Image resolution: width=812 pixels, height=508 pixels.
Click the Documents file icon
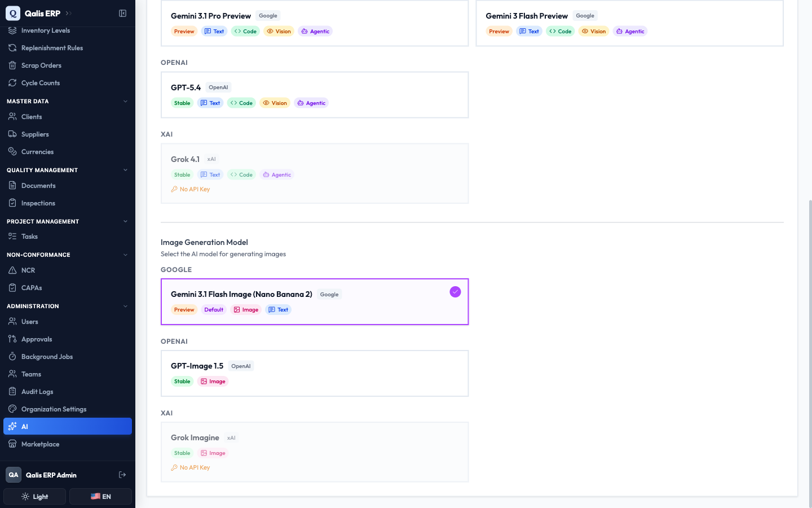(x=12, y=186)
